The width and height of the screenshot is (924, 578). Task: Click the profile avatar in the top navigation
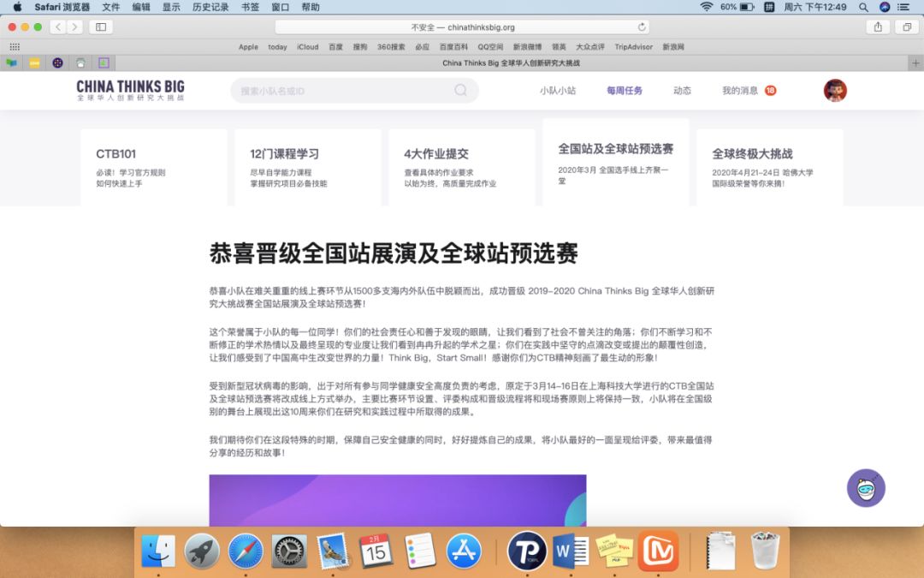coord(834,89)
